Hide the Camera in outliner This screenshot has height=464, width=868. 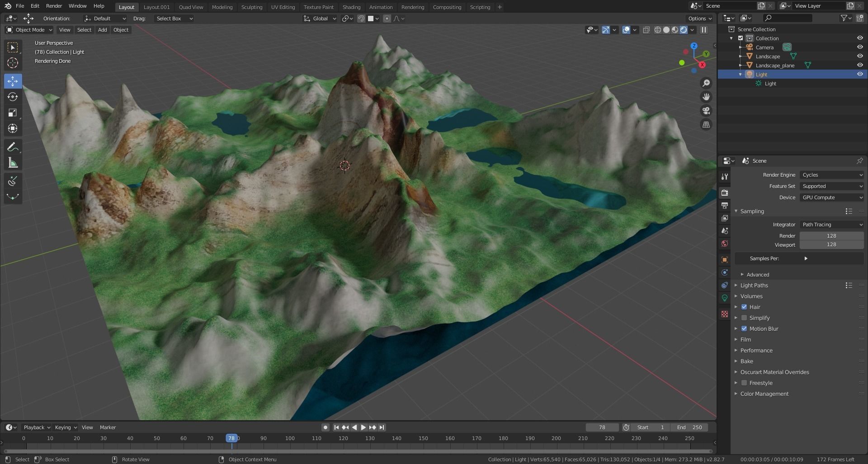[860, 47]
